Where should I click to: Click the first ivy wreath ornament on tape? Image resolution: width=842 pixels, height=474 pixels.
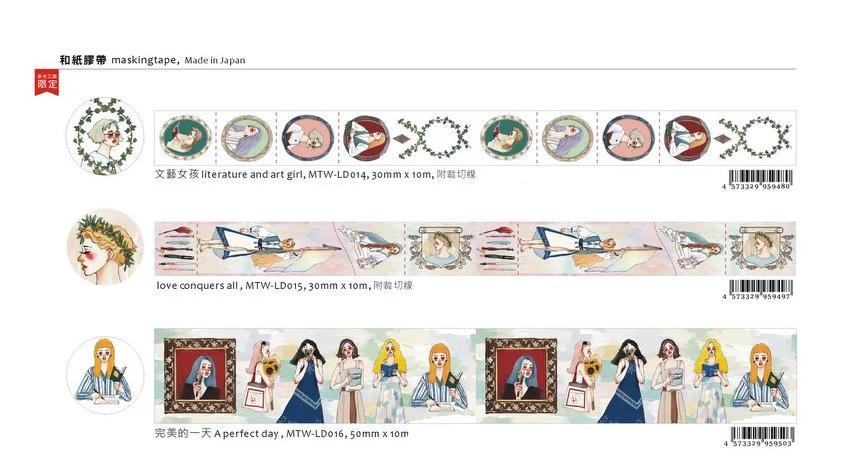[434, 138]
